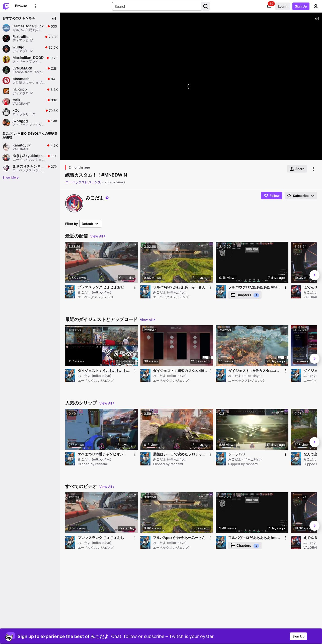
Task: View All in 最近の配信 section
Action: tap(98, 236)
